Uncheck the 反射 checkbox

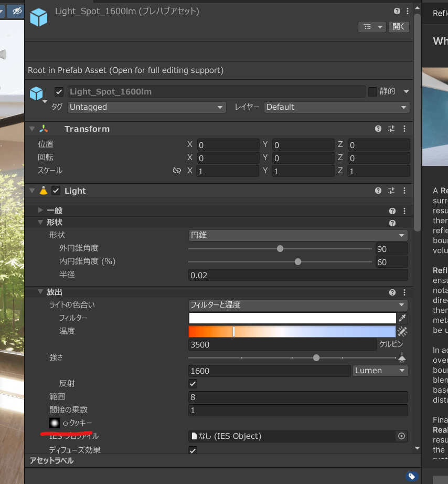[x=193, y=384]
